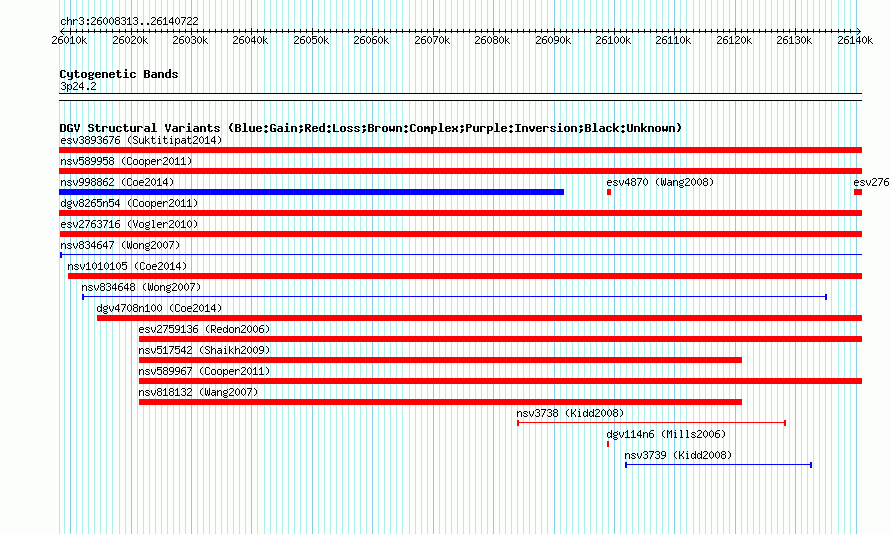
Task: Click the esv2759136 red loss bar
Action: [500, 339]
